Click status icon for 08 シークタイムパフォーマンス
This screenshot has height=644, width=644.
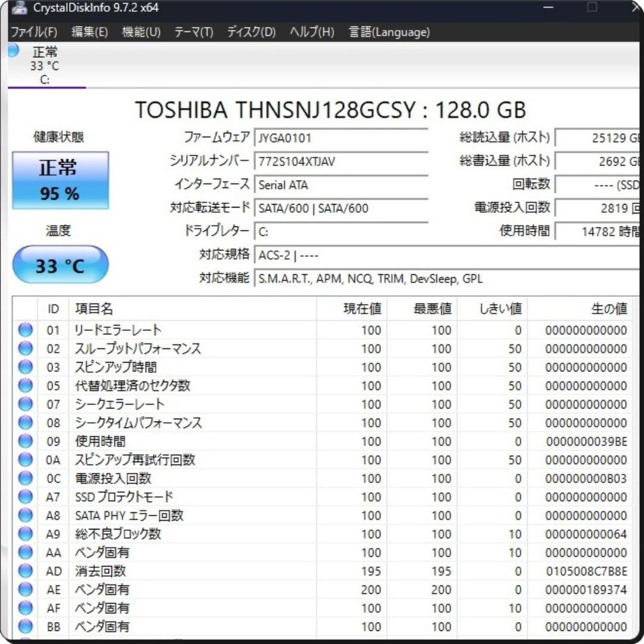pos(26,422)
